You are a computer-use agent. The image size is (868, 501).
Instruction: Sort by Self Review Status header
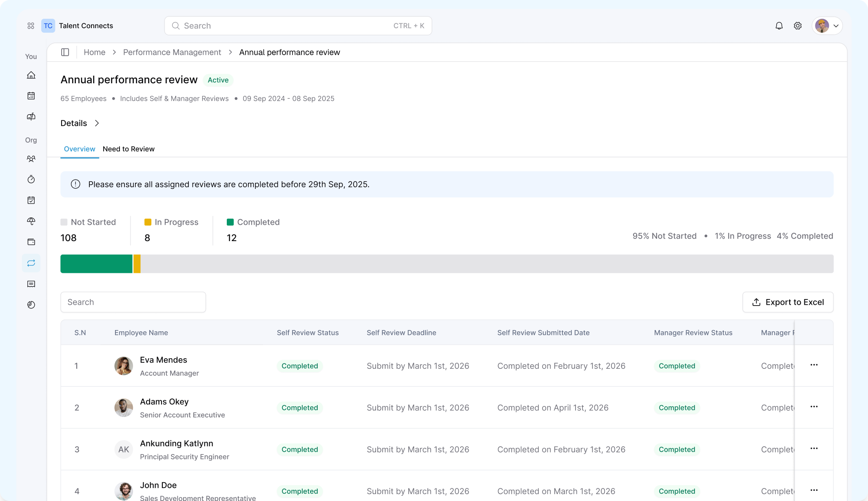[x=308, y=333]
